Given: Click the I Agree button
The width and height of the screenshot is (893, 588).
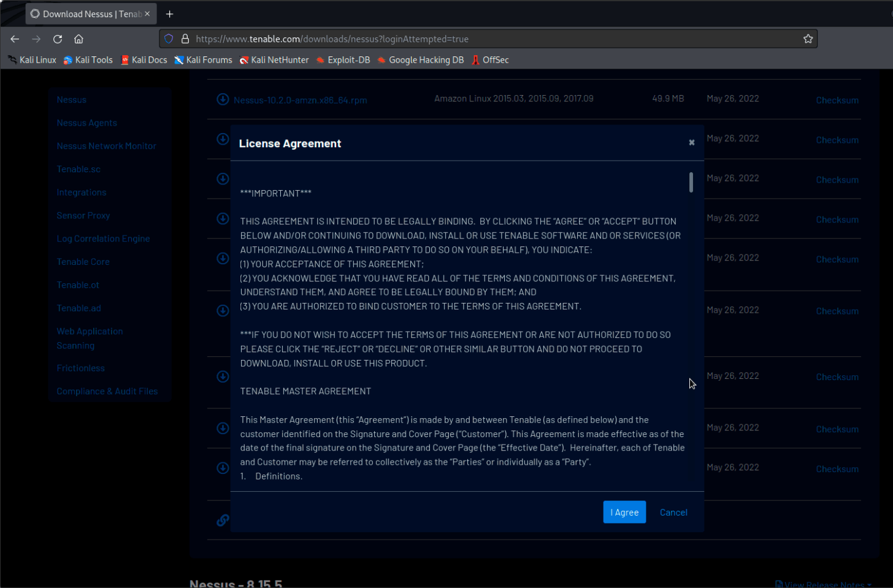Looking at the screenshot, I should pyautogui.click(x=624, y=512).
